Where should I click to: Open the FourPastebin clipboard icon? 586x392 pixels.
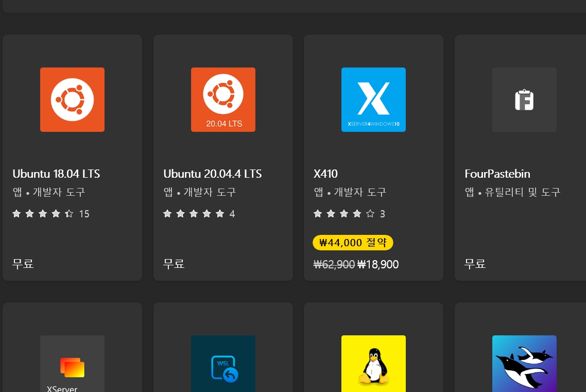(524, 99)
